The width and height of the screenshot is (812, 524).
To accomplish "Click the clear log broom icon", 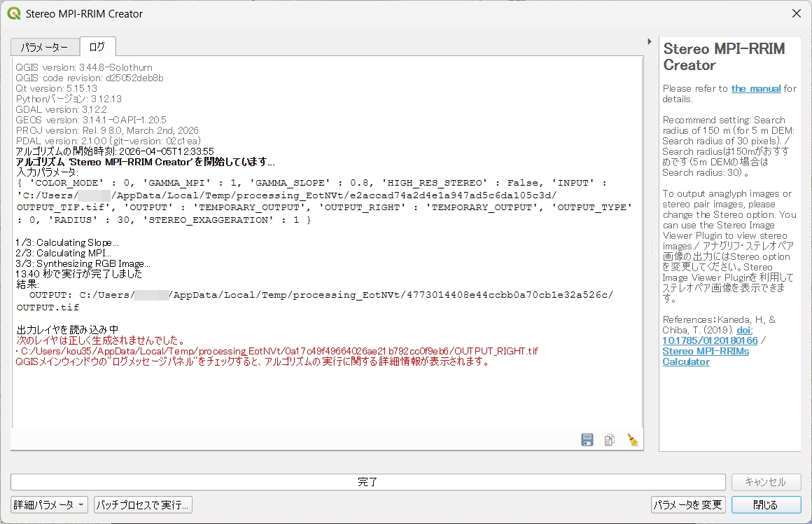I will pos(632,440).
